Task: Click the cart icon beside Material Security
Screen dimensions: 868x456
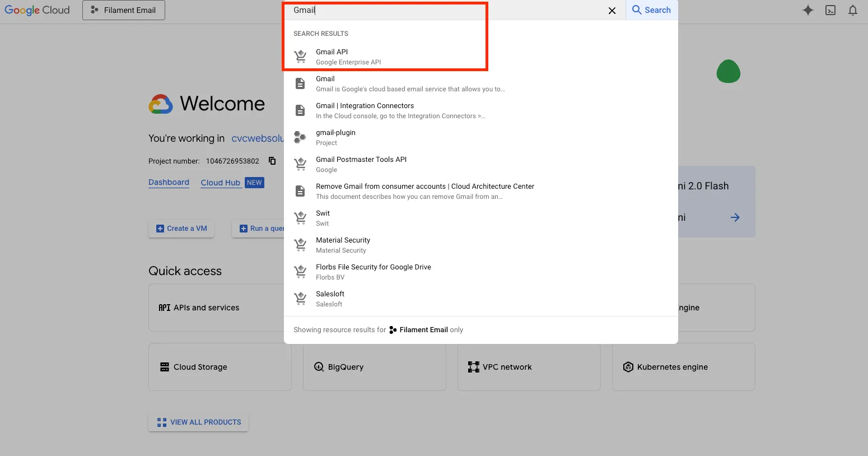Action: pos(301,245)
